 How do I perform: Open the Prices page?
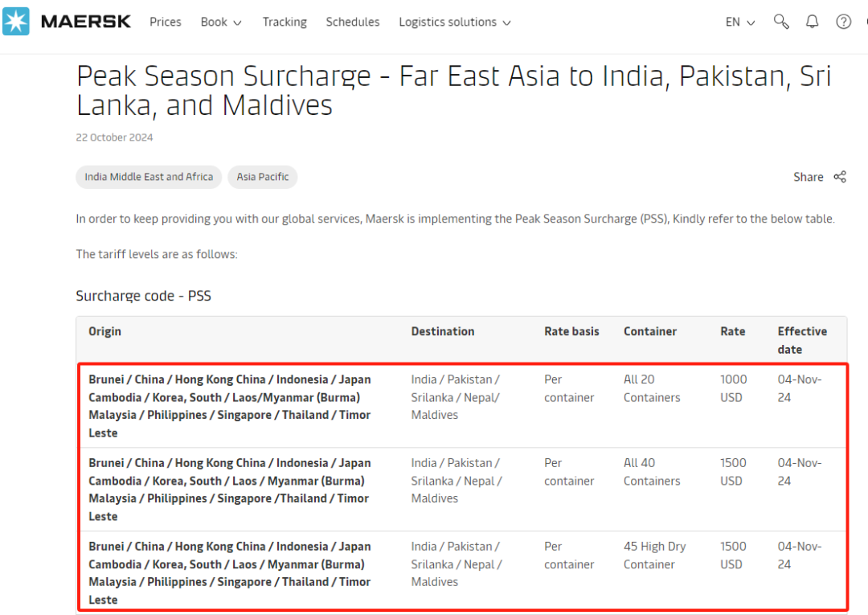[166, 22]
